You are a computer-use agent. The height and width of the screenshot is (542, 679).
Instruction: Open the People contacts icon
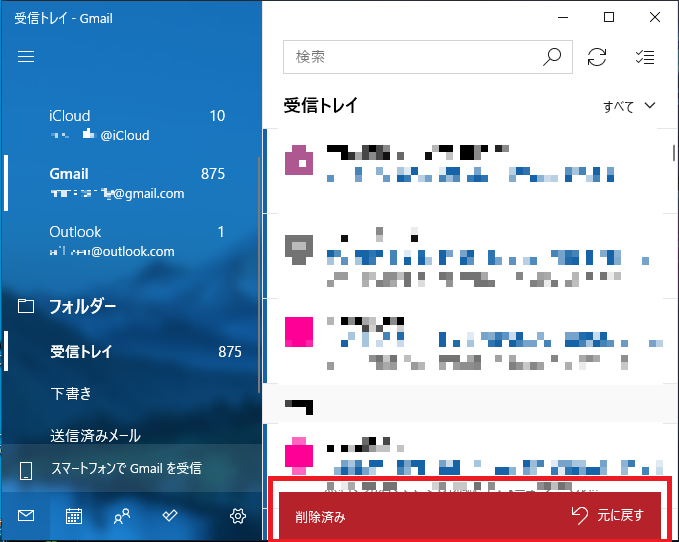(x=122, y=516)
